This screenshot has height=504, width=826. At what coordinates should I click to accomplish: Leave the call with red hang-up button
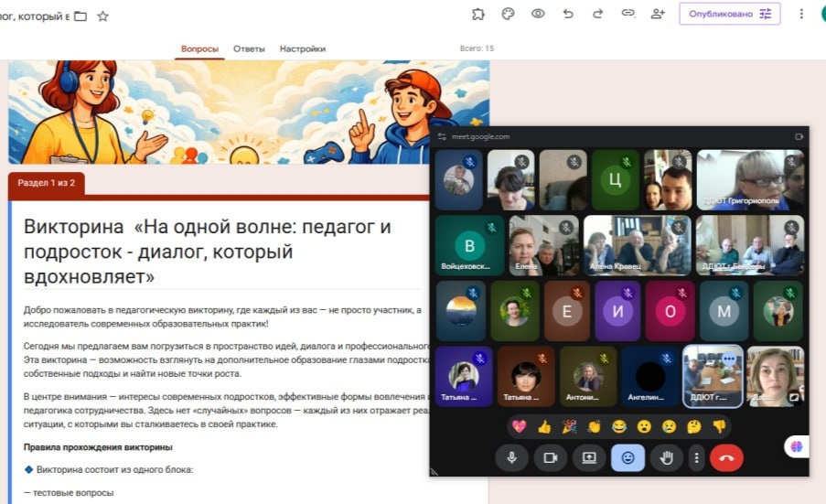726,456
